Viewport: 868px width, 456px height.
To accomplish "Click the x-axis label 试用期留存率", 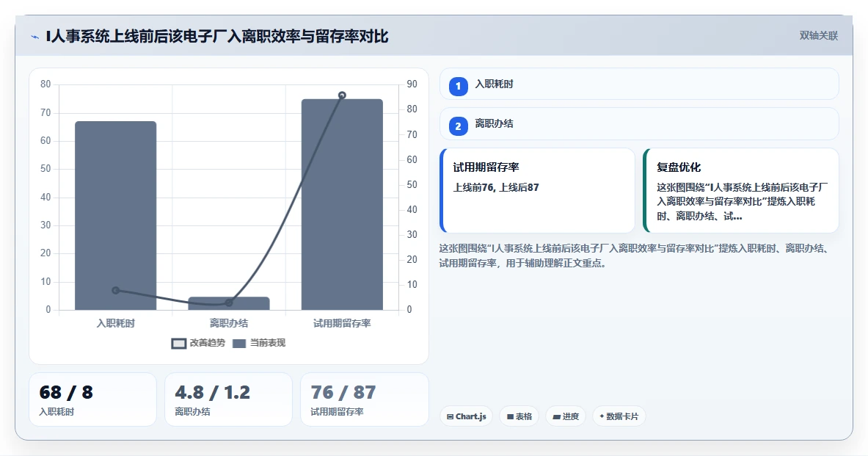I will (x=342, y=324).
